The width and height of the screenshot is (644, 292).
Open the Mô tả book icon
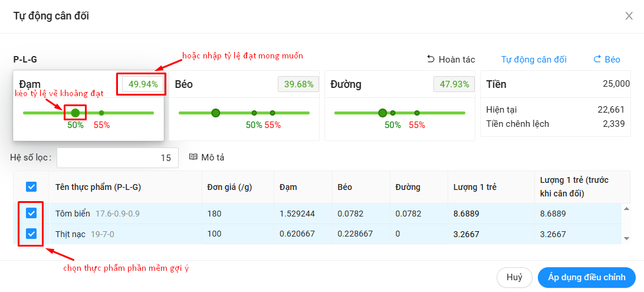tap(193, 157)
